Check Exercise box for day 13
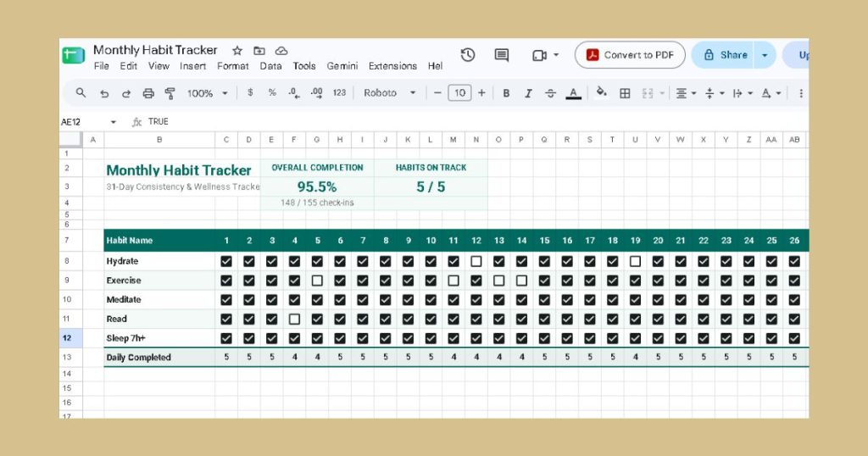The height and width of the screenshot is (456, 868). [x=498, y=281]
